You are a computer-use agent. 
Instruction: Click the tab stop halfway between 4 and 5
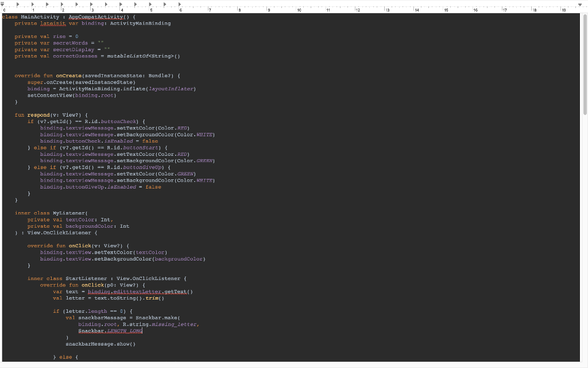[136, 5]
